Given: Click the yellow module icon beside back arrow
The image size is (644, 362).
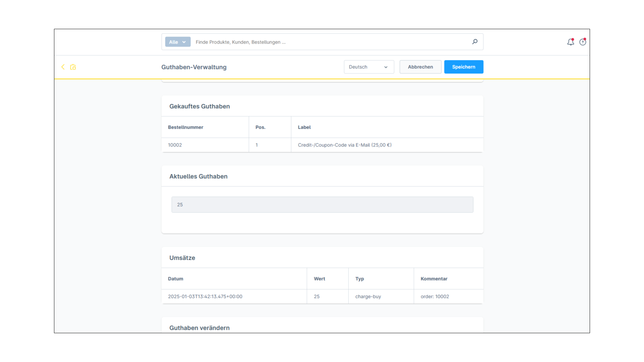Looking at the screenshot, I should (73, 67).
